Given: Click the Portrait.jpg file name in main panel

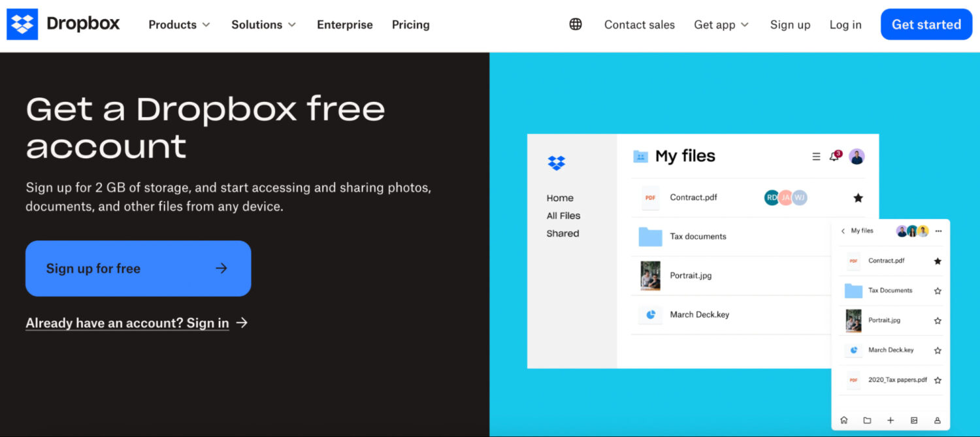Looking at the screenshot, I should [x=691, y=276].
